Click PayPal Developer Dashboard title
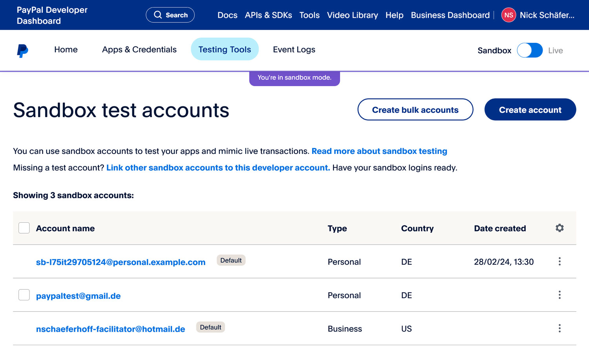Image resolution: width=589 pixels, height=364 pixels. (x=52, y=15)
